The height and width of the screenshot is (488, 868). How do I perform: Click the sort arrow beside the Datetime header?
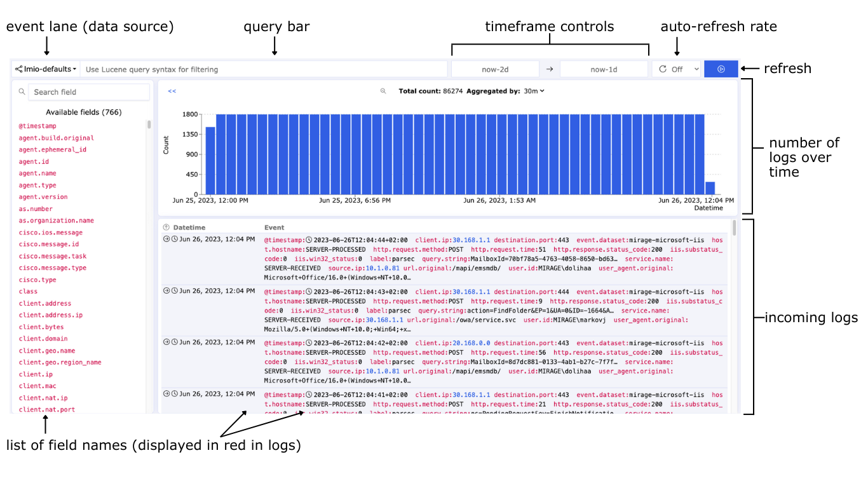pyautogui.click(x=166, y=227)
